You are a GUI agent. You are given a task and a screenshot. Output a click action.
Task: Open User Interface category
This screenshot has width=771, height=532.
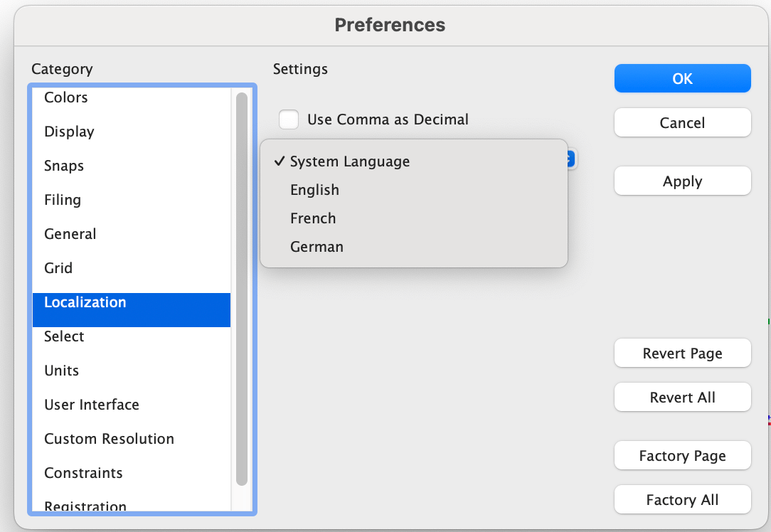[92, 405]
